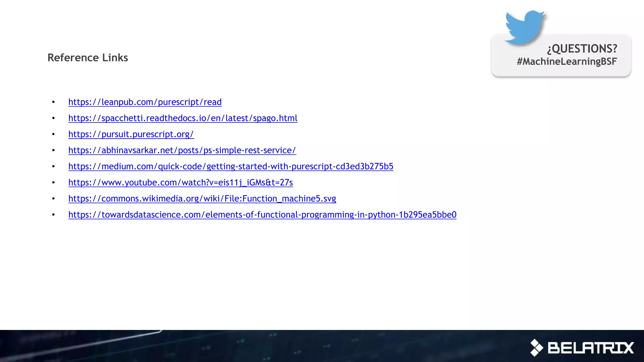Screen dimensions: 644x362
Task: Visit the pursuit.purescript.org link
Action: (131, 134)
